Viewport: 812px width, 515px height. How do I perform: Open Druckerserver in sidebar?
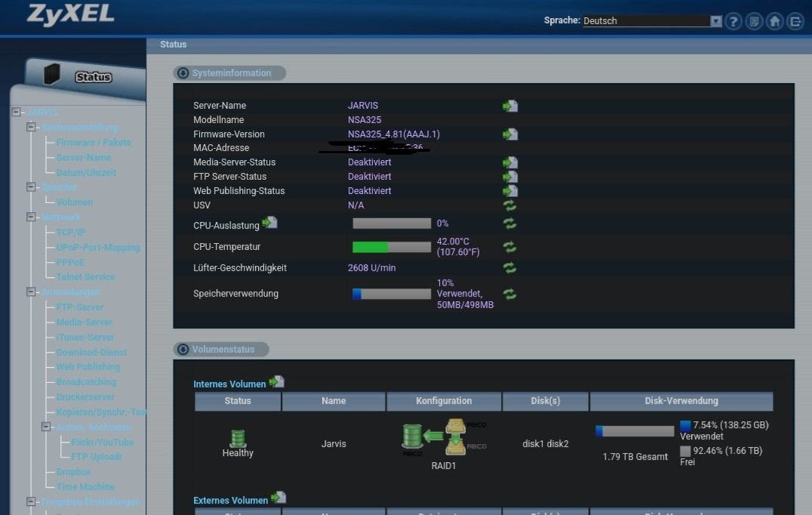(x=85, y=396)
